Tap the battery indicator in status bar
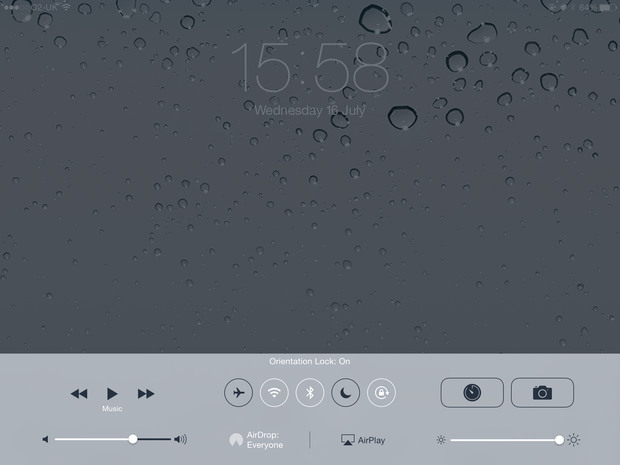620x465 pixels. (605, 8)
